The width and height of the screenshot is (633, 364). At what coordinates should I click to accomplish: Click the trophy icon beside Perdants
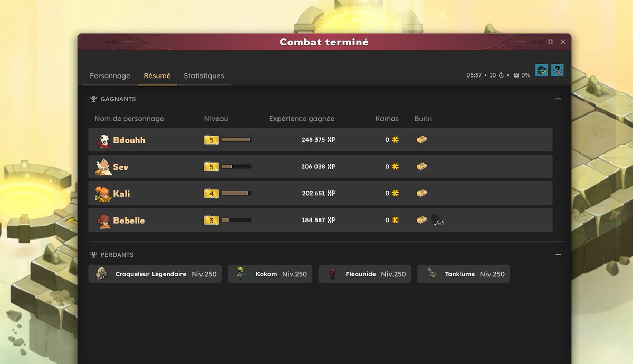click(x=93, y=255)
